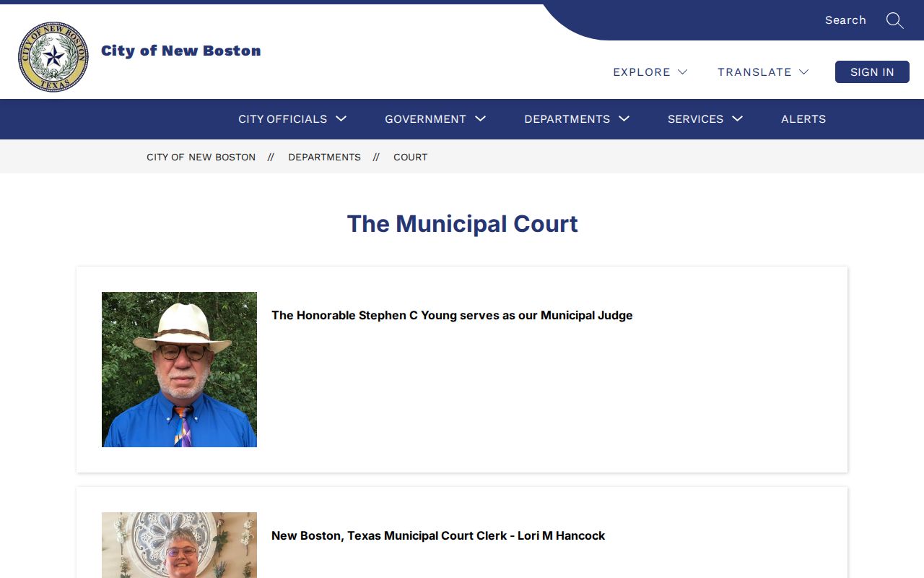Viewport: 924px width, 578px height.
Task: Click the Honorable Stephen C Young text
Action: pos(452,315)
